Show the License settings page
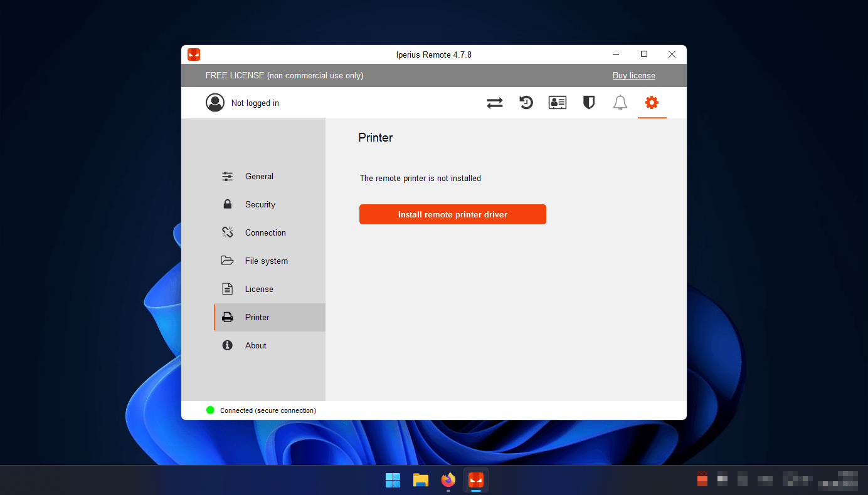Screen dimensions: 868x495 point(270,289)
